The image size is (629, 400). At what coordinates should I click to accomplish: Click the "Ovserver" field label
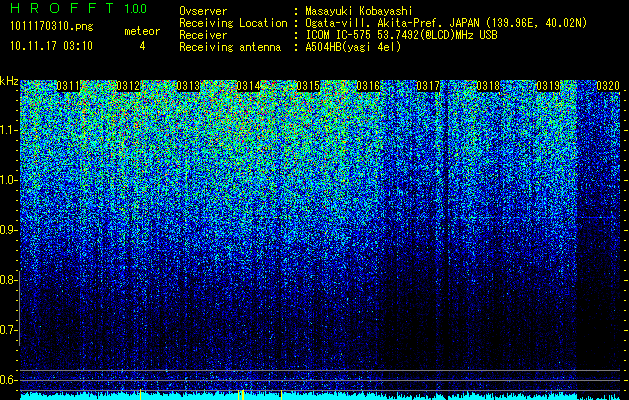click(x=203, y=11)
